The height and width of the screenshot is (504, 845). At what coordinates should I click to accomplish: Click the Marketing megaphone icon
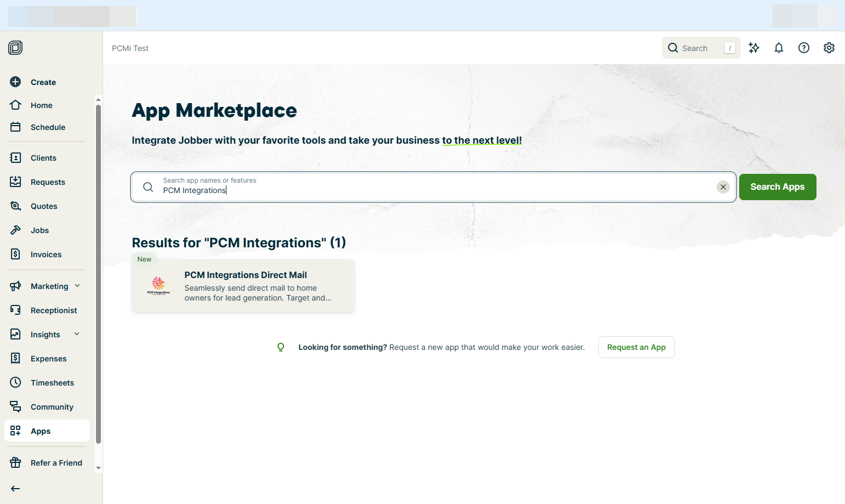point(15,286)
